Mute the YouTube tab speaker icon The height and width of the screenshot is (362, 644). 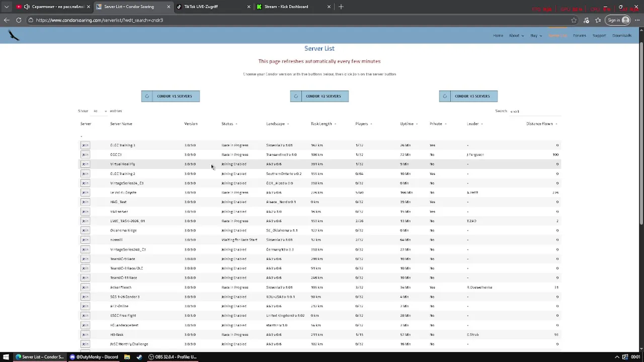point(27,7)
